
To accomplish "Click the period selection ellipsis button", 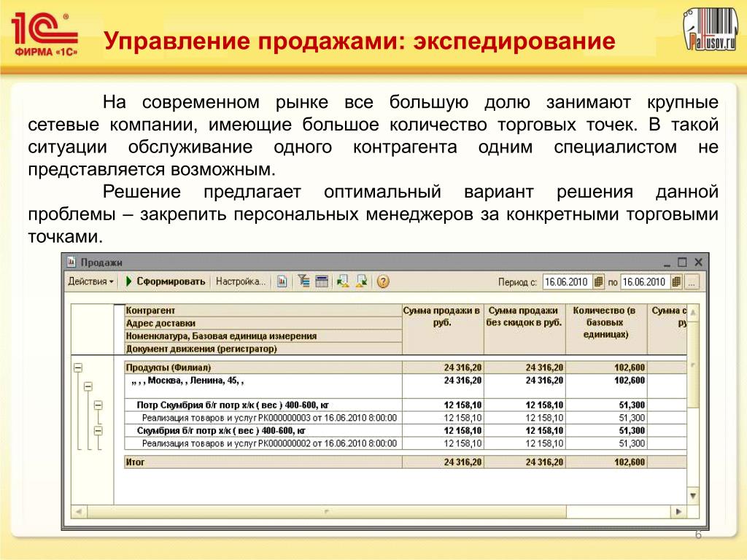I will 692,282.
